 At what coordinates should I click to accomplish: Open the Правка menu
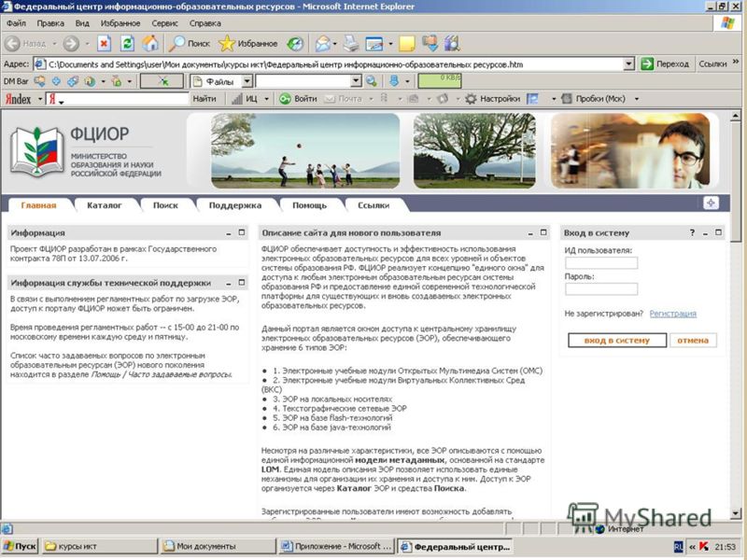tap(50, 23)
